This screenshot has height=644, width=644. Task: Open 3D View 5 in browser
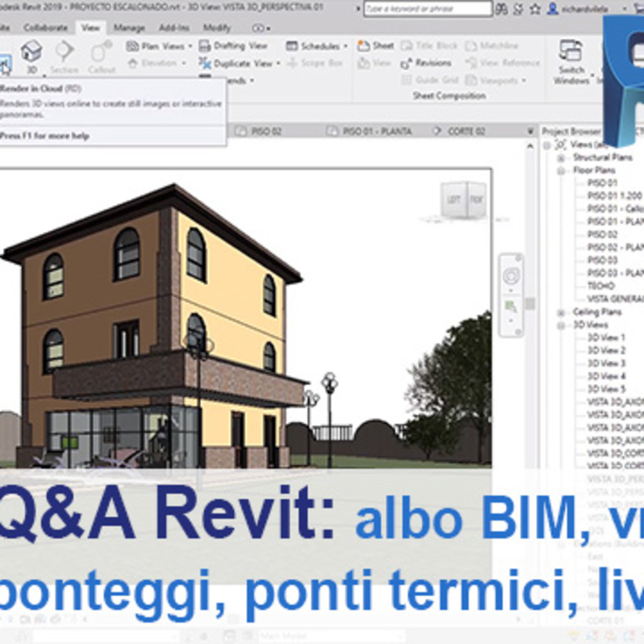pos(606,389)
